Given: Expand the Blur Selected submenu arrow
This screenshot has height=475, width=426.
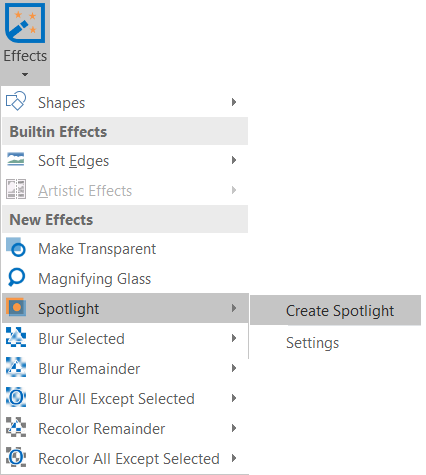Looking at the screenshot, I should 234,338.
